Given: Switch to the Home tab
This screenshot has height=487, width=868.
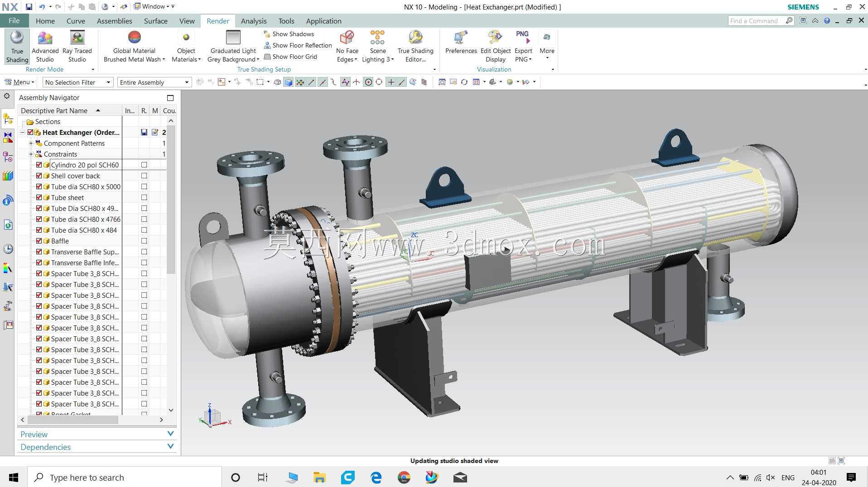Looking at the screenshot, I should [x=45, y=21].
